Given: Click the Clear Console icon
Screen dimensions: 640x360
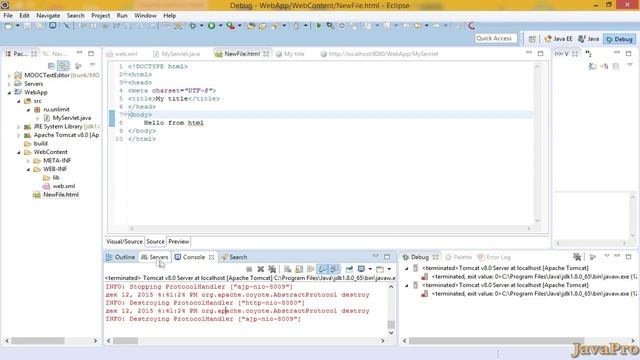Looking at the screenshot, I should (287, 269).
